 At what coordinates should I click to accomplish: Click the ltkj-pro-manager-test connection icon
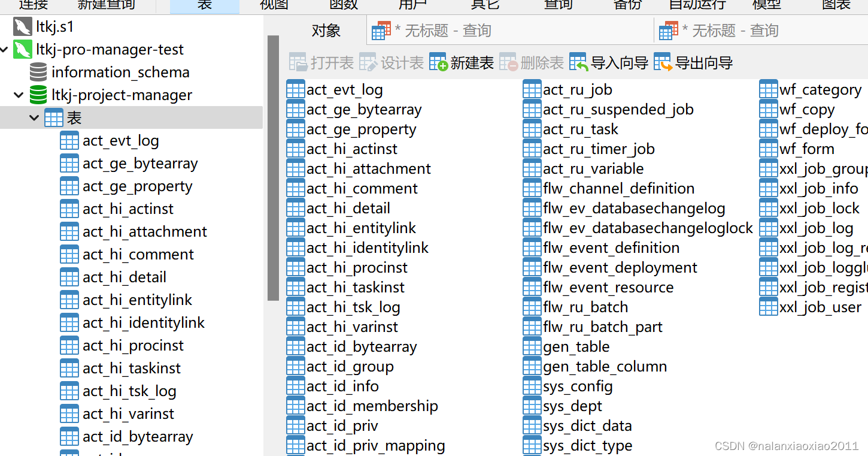(x=23, y=50)
